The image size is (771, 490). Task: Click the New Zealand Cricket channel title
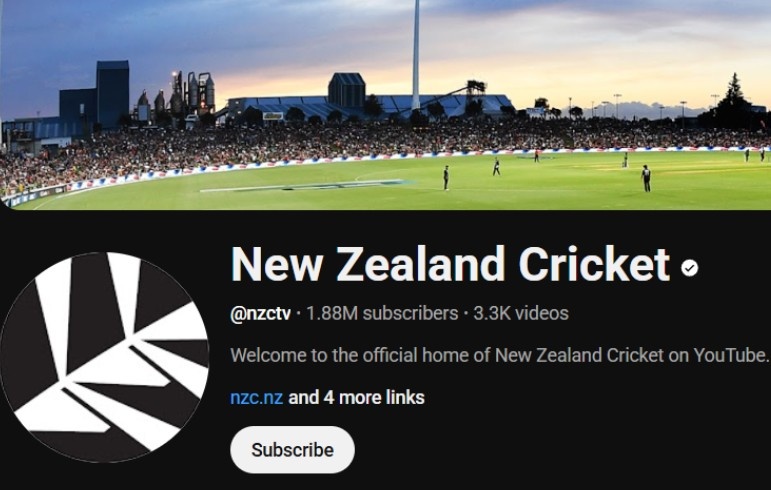coord(450,264)
